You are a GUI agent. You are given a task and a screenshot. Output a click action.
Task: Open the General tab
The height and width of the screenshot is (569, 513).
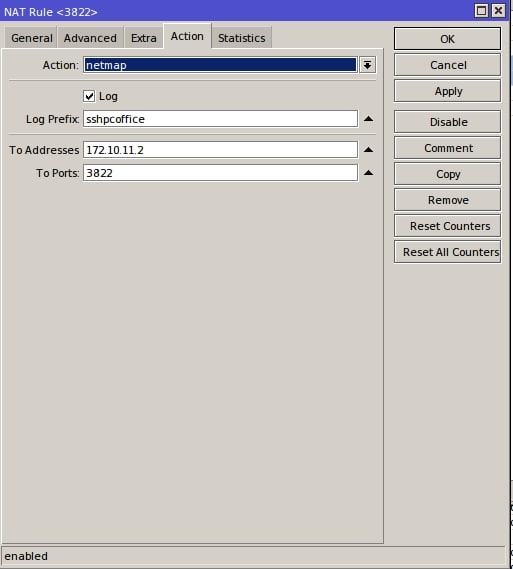click(x=32, y=38)
